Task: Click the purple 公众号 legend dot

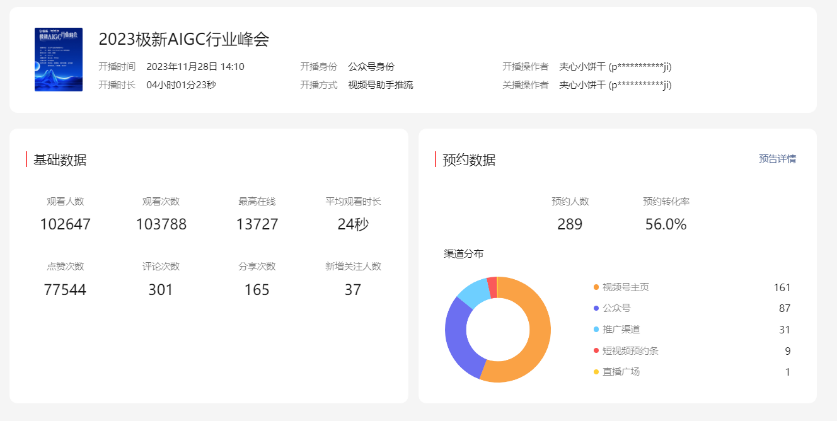Action: [596, 308]
